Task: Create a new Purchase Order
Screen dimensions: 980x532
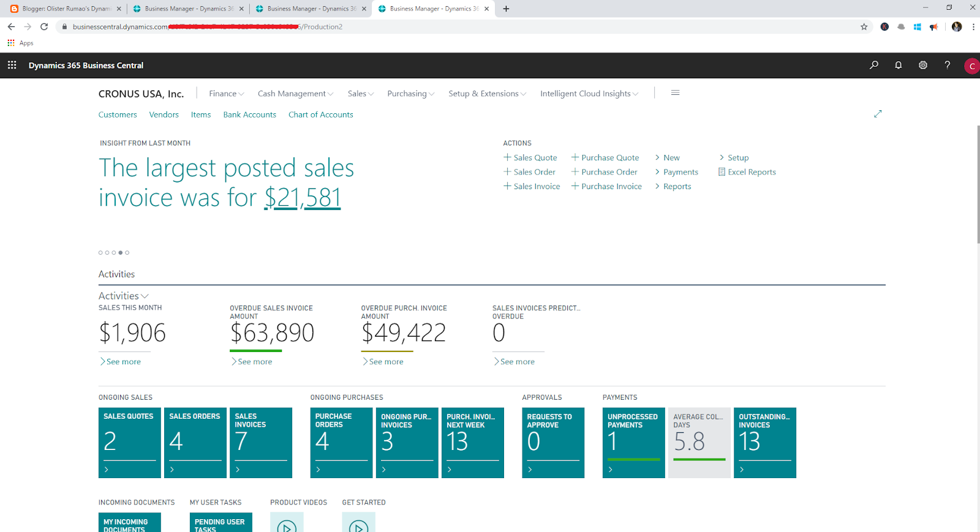Action: [605, 172]
